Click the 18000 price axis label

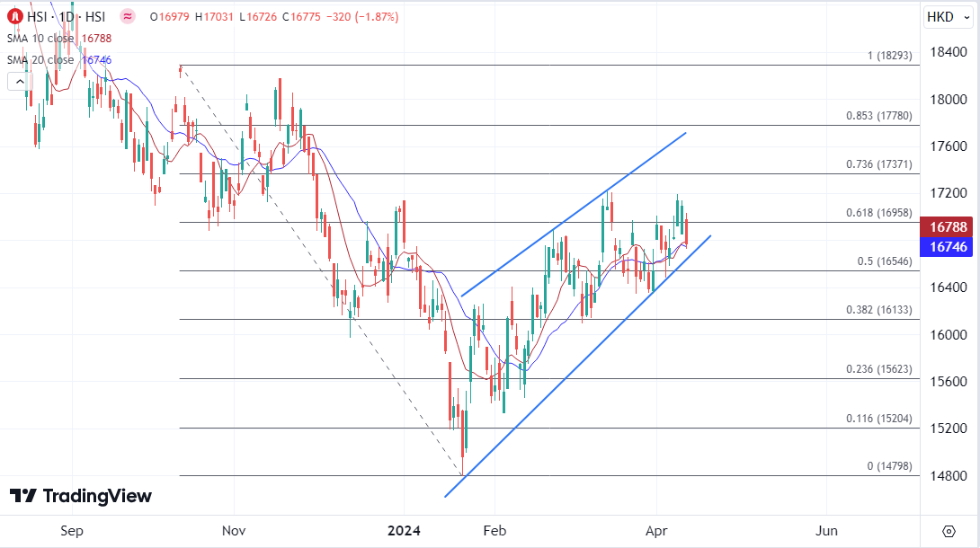(x=949, y=99)
